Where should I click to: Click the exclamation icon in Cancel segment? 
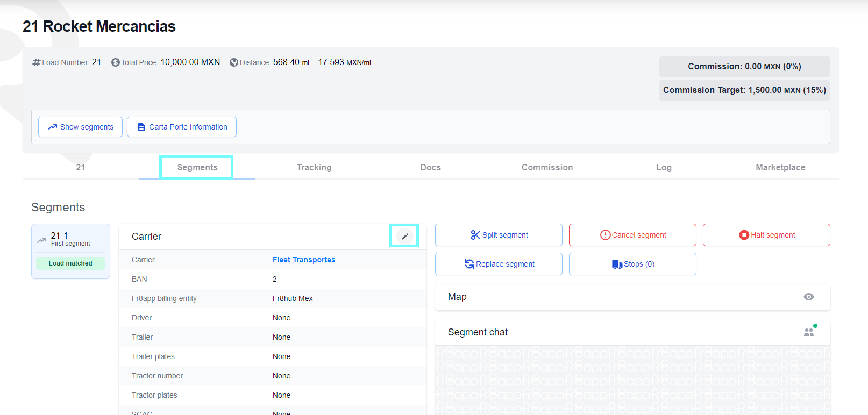pyautogui.click(x=605, y=235)
